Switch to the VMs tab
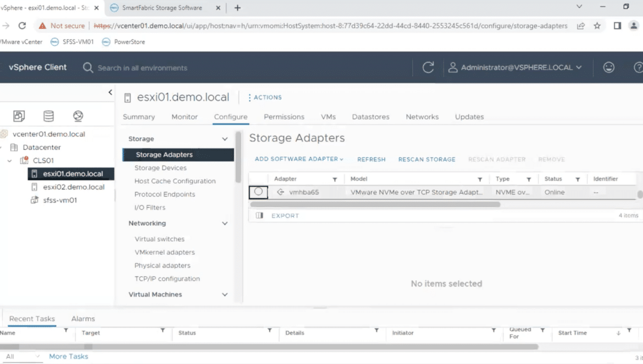 point(328,117)
